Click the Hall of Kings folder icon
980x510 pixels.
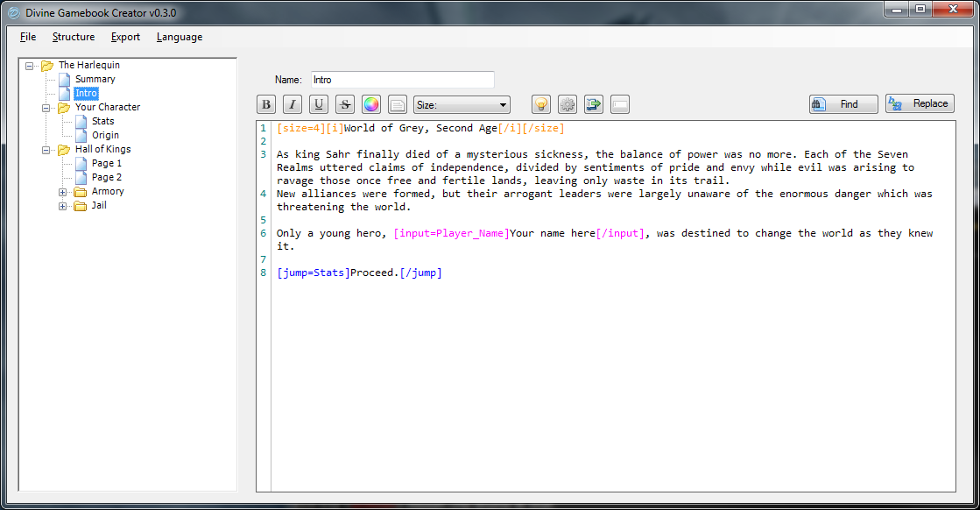pos(64,149)
